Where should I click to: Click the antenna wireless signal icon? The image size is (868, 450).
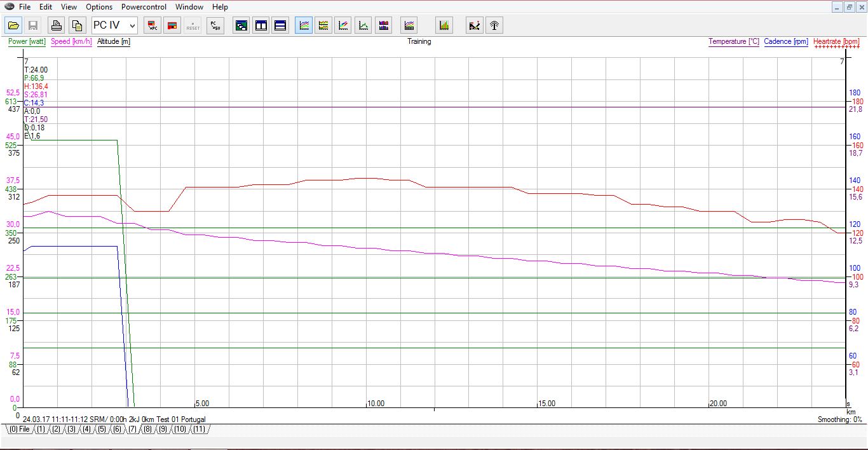494,25
